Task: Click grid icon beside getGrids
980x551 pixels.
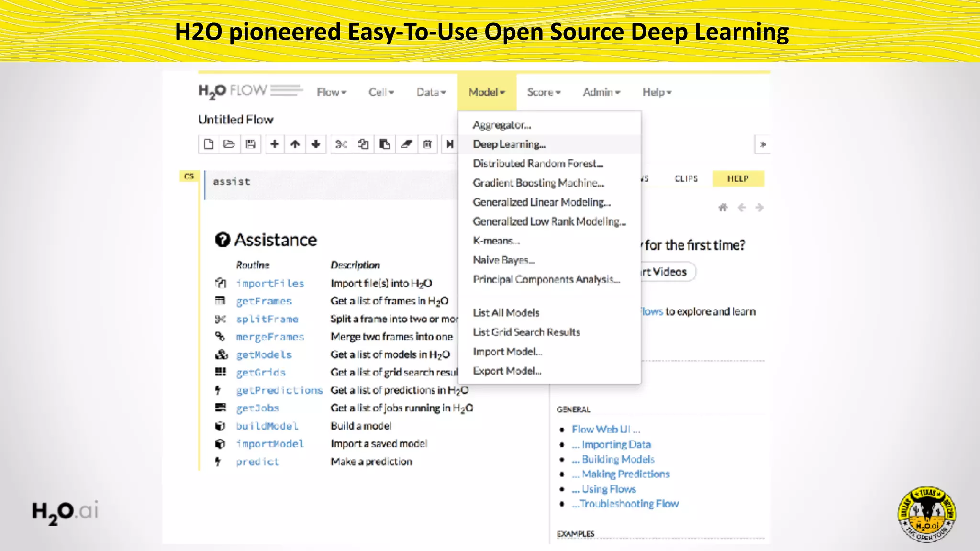Action: coord(220,372)
